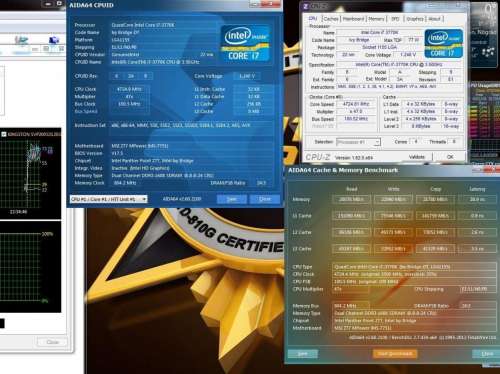
Task: Click the Intel Core i7 logo in CPU-Z
Action: coord(444,43)
